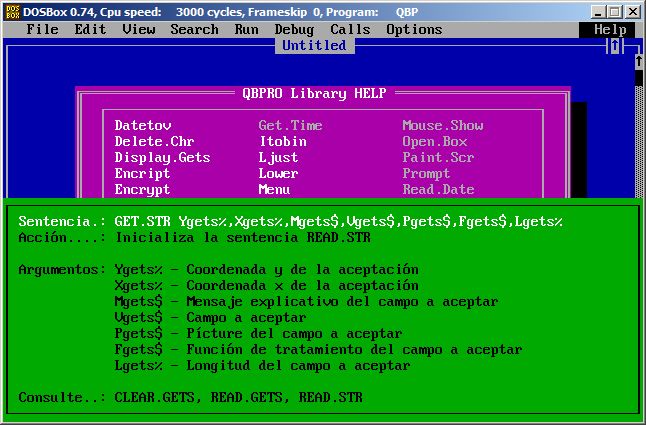Select Mouse.Show in the help list
Screen dimensions: 646x425
[x=442, y=126]
